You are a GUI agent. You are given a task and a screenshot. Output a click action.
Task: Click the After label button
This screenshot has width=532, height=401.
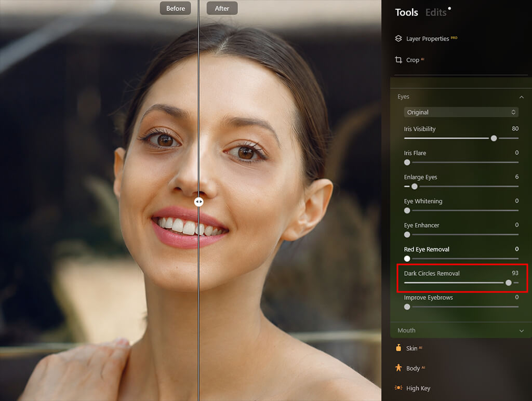click(x=222, y=8)
